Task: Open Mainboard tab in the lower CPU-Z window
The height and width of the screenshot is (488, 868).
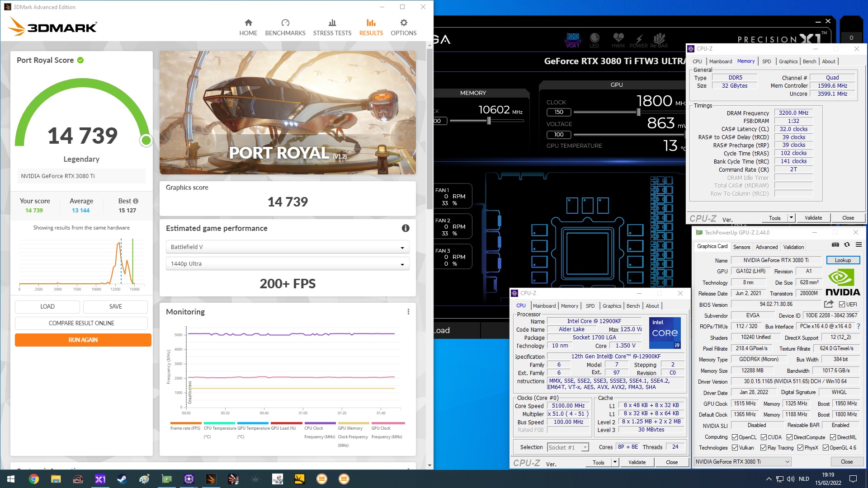Action: coord(544,306)
